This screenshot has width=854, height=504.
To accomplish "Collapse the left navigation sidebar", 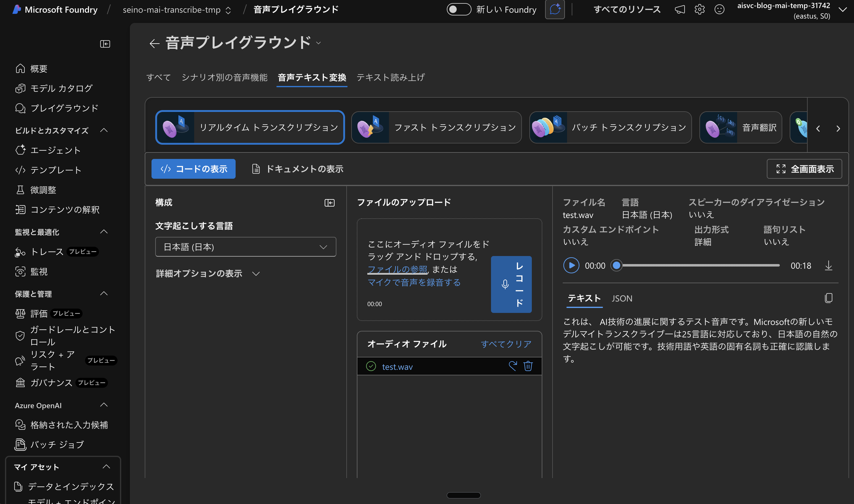I will click(105, 44).
